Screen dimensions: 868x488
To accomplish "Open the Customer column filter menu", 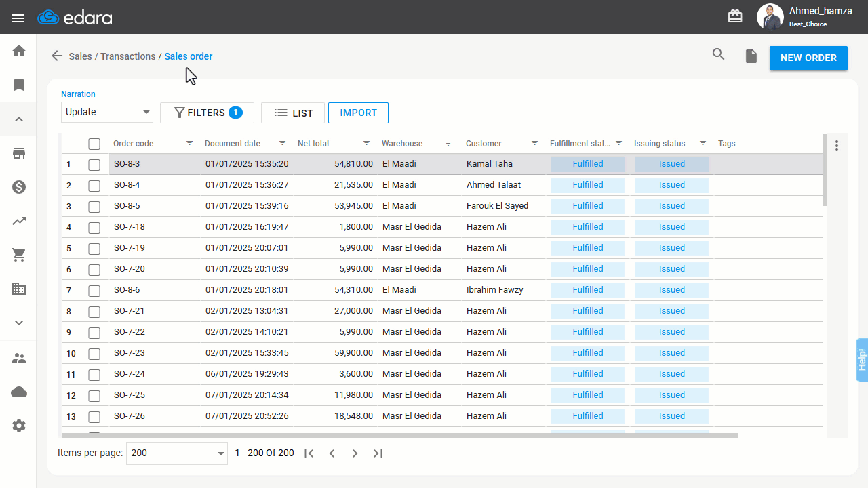I will click(x=534, y=143).
